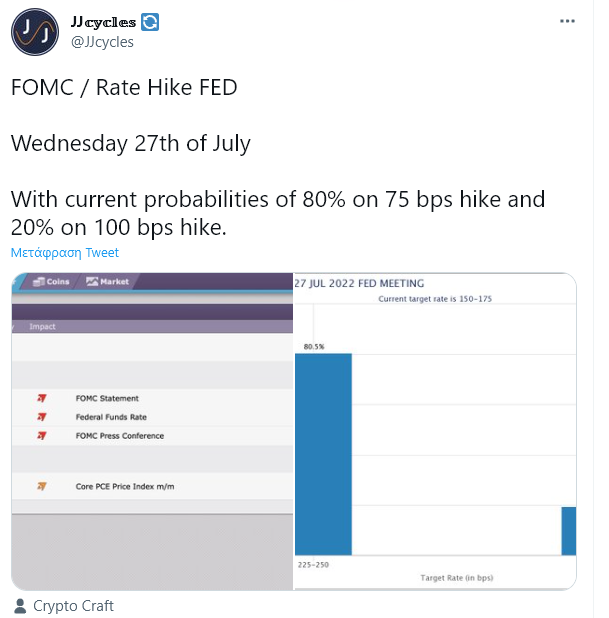Open the JJcycles profile avatar
Image resolution: width=609 pixels, height=618 pixels.
pos(35,32)
